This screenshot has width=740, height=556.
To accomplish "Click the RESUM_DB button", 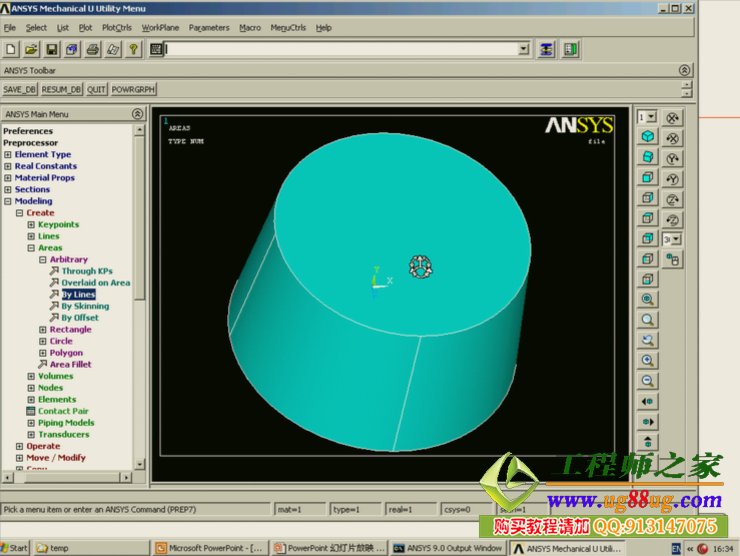I will (x=61, y=89).
